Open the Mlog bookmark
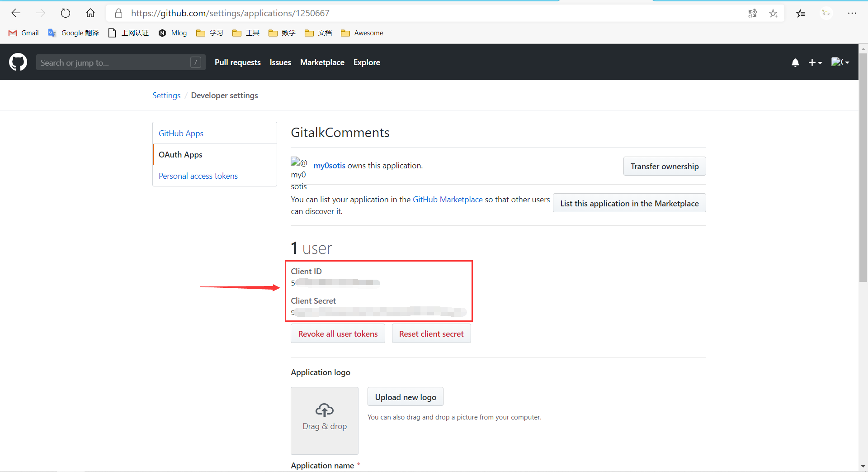Screen dimensions: 868x472 [x=173, y=33]
